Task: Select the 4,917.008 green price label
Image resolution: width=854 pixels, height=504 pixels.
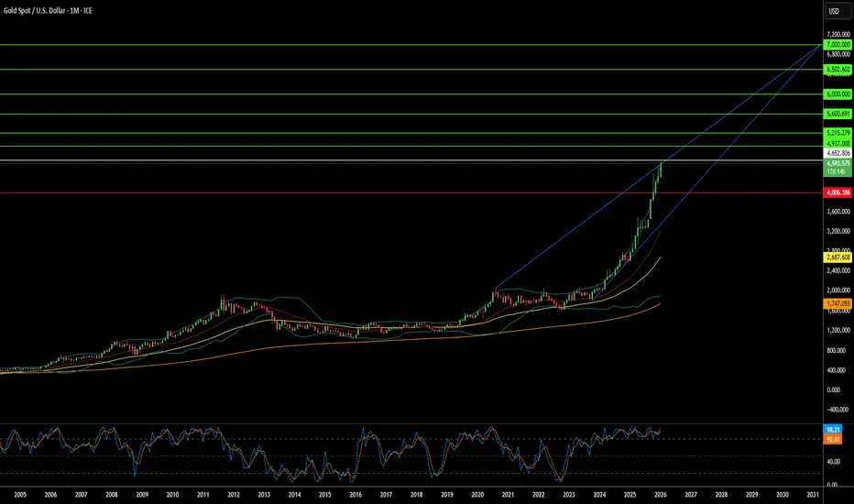Action: tap(838, 143)
